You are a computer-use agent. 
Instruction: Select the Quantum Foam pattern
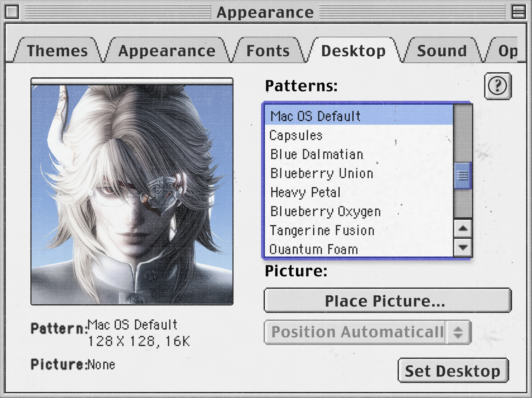point(359,249)
